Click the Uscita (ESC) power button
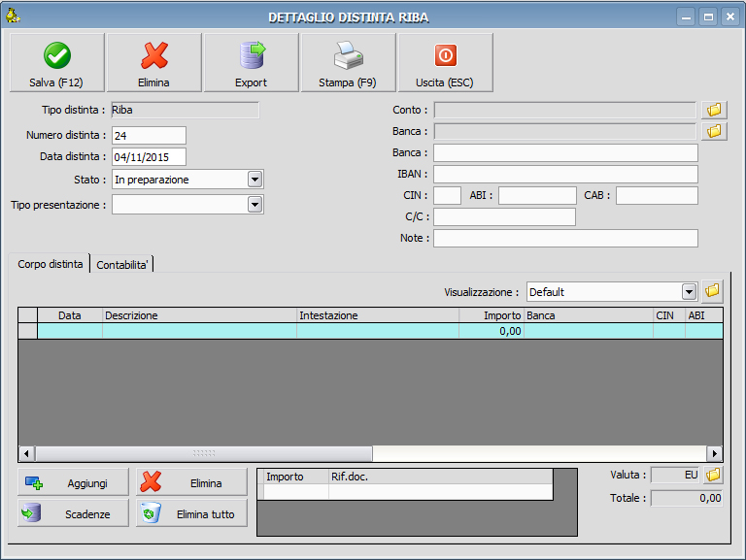Viewport: 746px width, 560px height. coord(445,62)
